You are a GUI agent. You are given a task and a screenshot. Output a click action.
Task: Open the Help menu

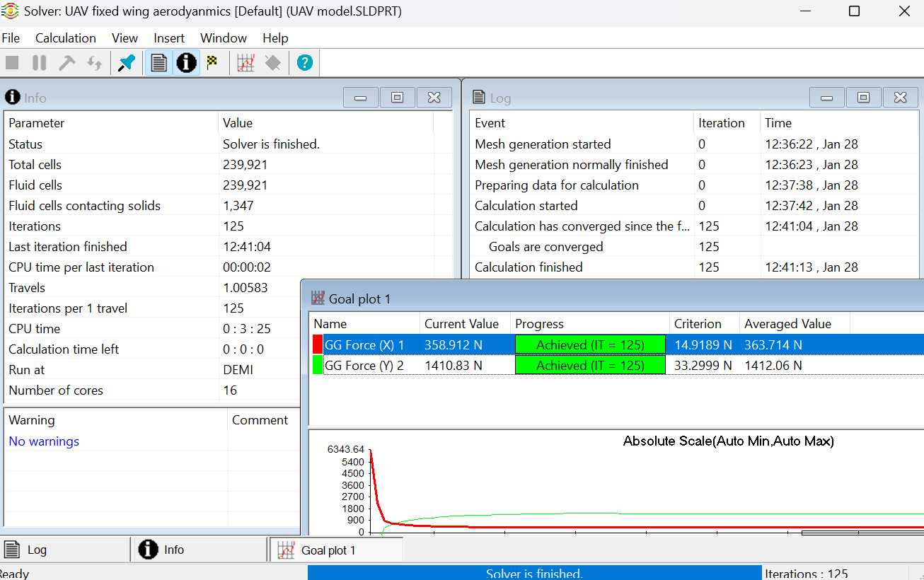pyautogui.click(x=275, y=38)
